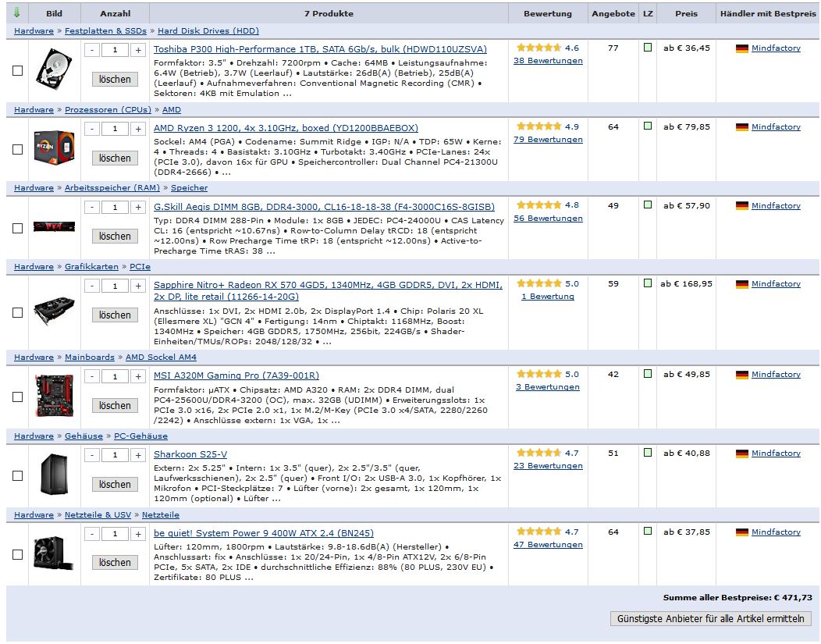This screenshot has height=644, width=821.
Task: Open Prozessoren (CPUs) category link
Action: (x=108, y=109)
